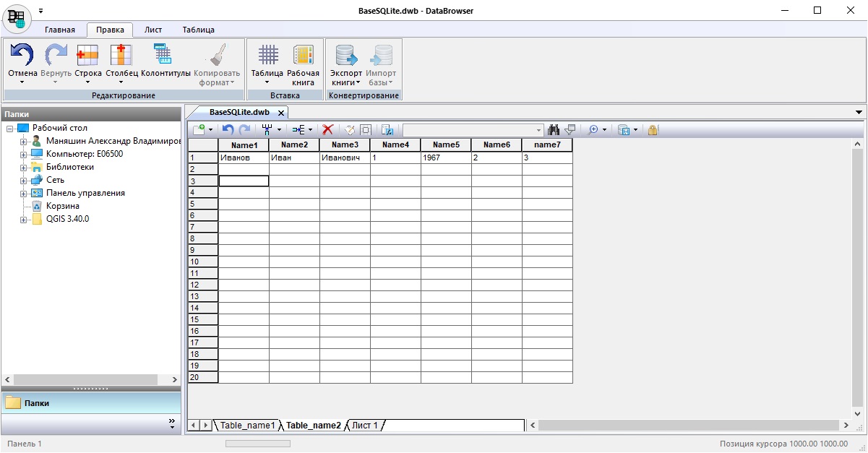Select the cell containing Иванович
Image resolution: width=868 pixels, height=453 pixels.
click(x=344, y=158)
